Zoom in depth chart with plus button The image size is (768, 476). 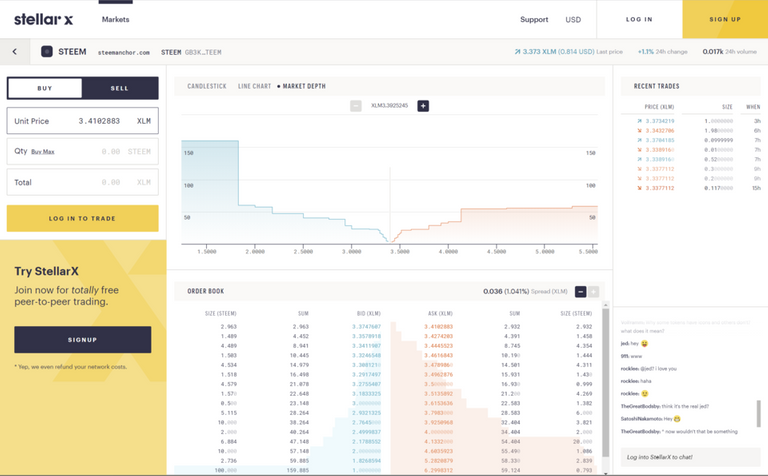pos(423,106)
